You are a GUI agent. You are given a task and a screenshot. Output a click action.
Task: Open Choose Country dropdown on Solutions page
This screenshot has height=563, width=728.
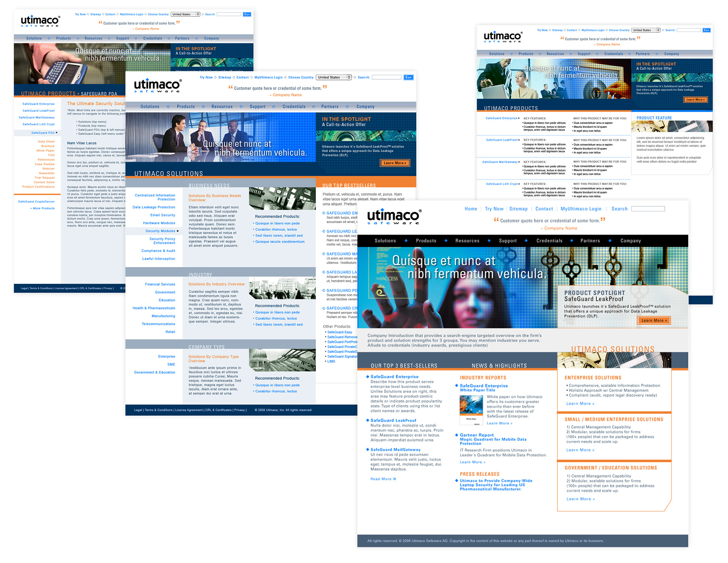click(x=334, y=77)
